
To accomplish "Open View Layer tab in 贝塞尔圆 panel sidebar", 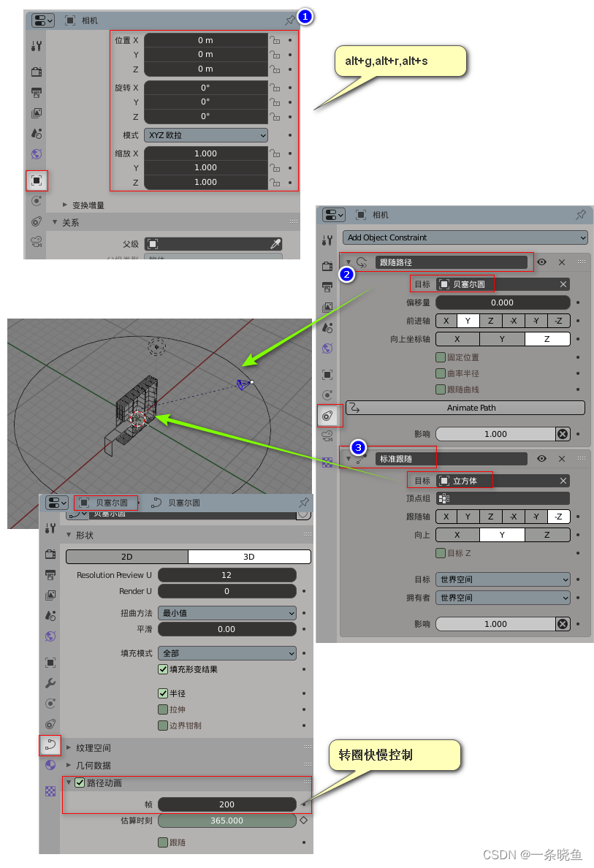I will point(50,595).
